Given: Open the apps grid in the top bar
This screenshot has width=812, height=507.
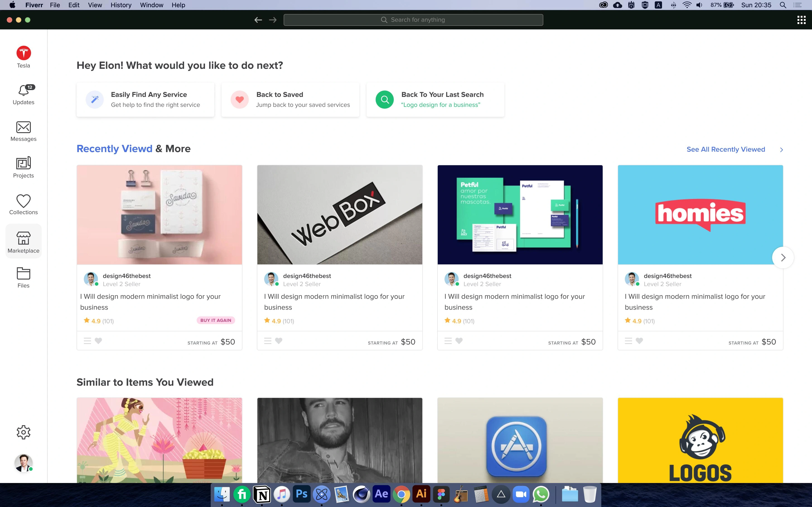Looking at the screenshot, I should coord(801,19).
